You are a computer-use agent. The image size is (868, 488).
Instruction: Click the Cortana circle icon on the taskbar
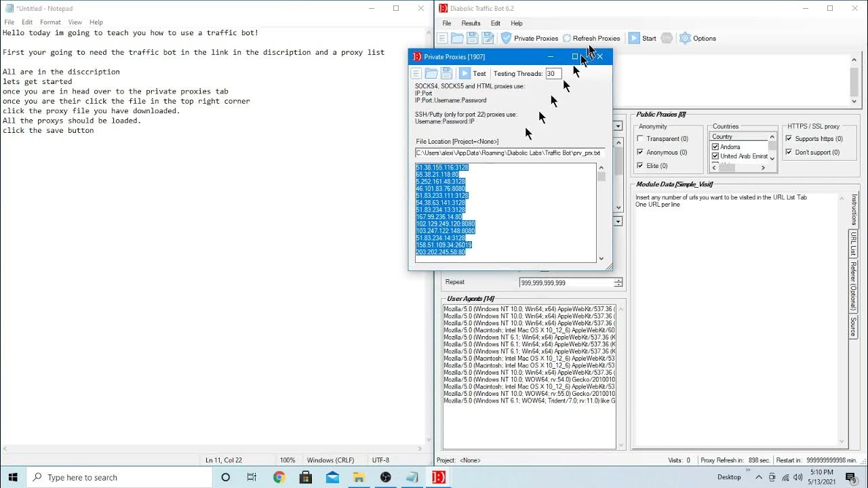click(226, 477)
